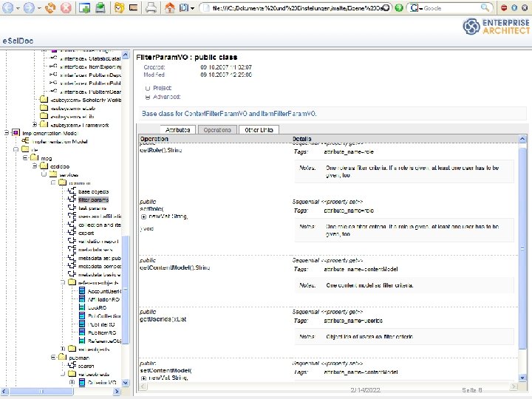Click the new tab toolbar icon
532x399 pixels.
[84, 7]
